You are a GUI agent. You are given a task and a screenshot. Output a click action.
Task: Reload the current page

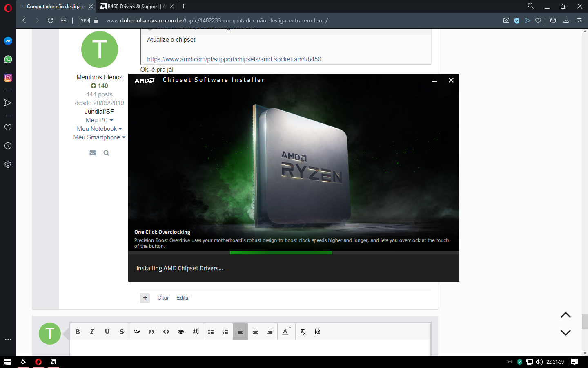50,20
